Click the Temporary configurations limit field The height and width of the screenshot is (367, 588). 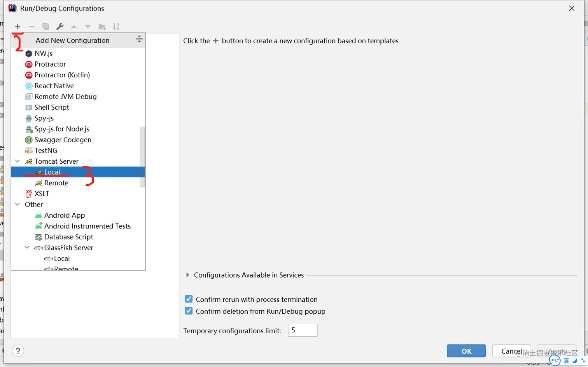(x=303, y=330)
